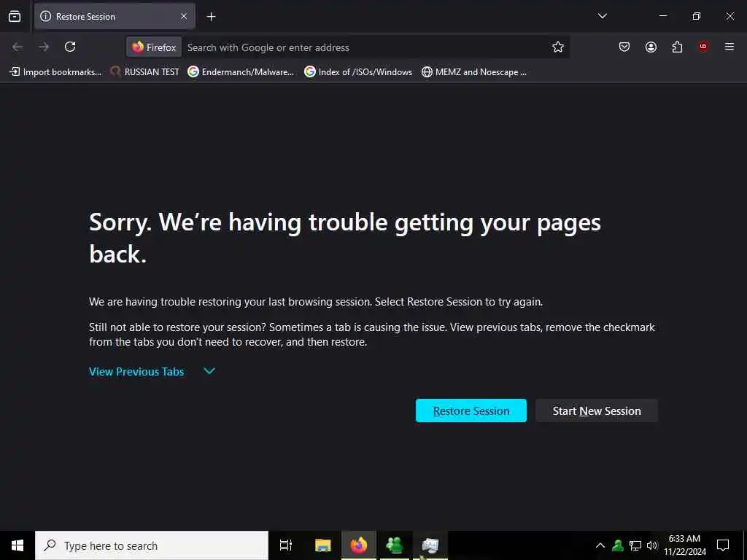Open the Pocket save icon
Screen dimensions: 747x560
(x=624, y=47)
